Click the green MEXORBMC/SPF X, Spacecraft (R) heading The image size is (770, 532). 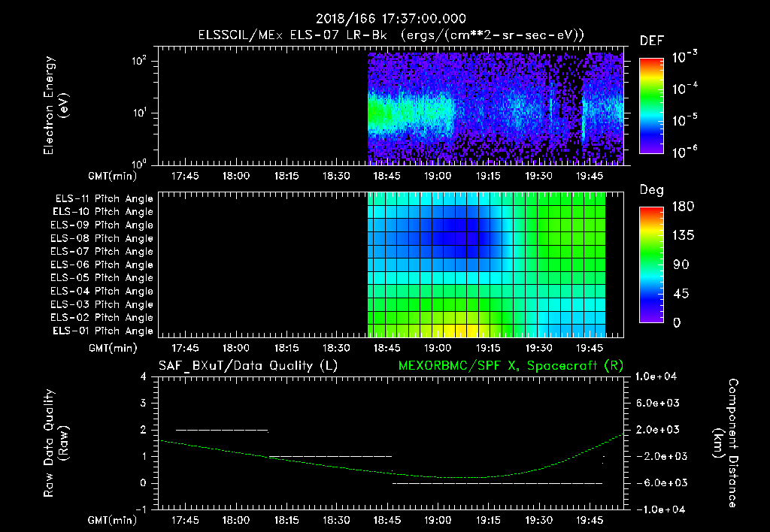coord(511,366)
